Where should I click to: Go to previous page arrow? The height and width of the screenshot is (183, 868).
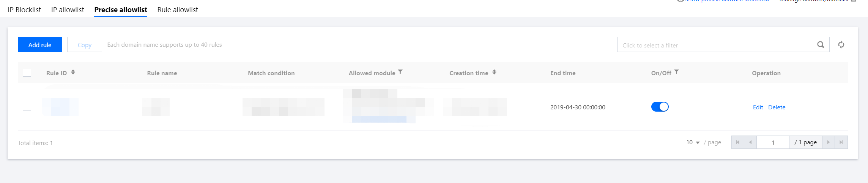[x=750, y=142]
